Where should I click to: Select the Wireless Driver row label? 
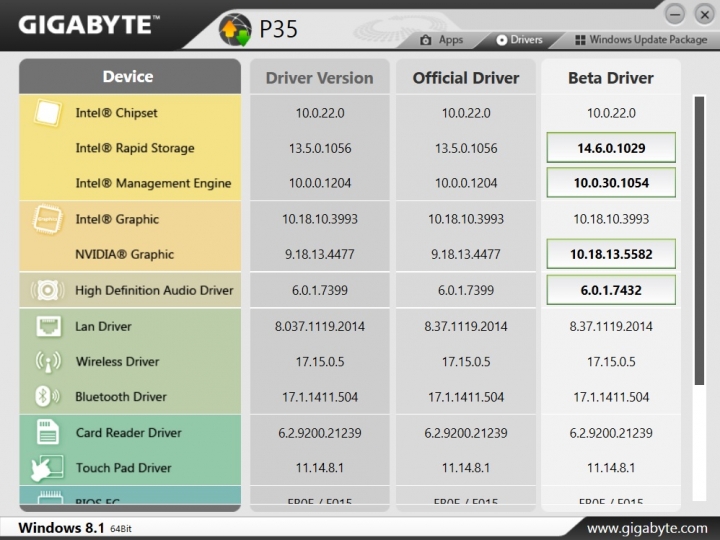coord(118,362)
